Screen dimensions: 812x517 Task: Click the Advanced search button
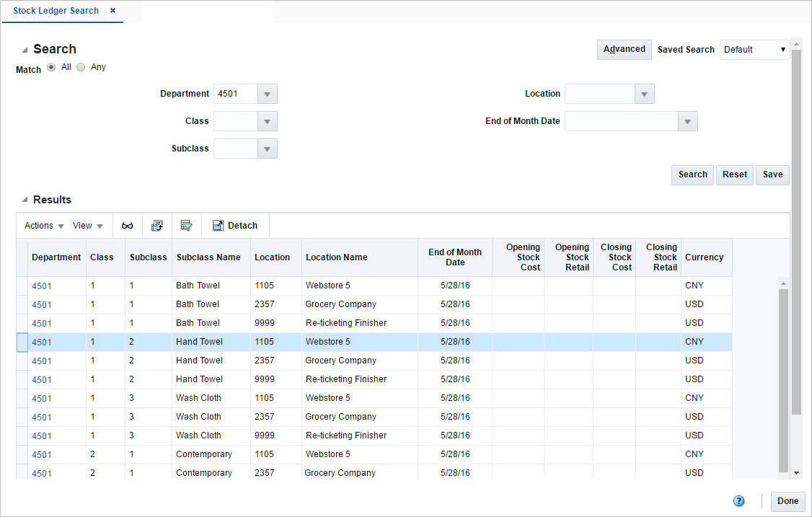coord(624,49)
